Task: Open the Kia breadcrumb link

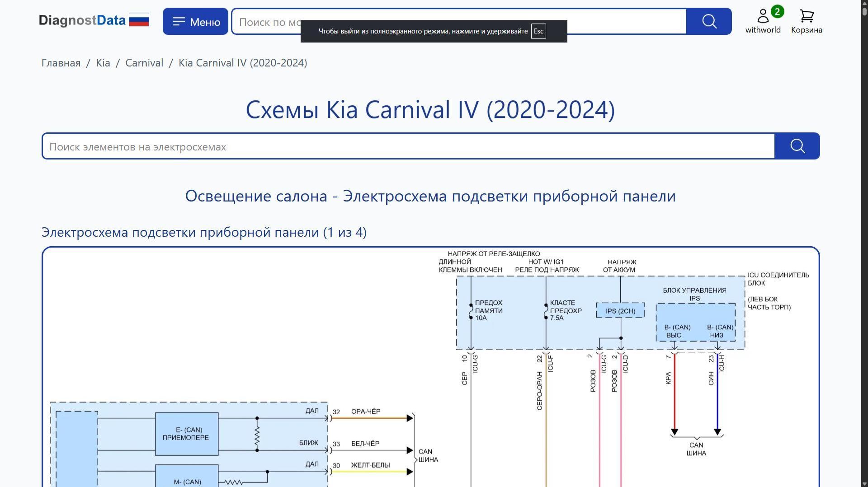Action: [103, 63]
